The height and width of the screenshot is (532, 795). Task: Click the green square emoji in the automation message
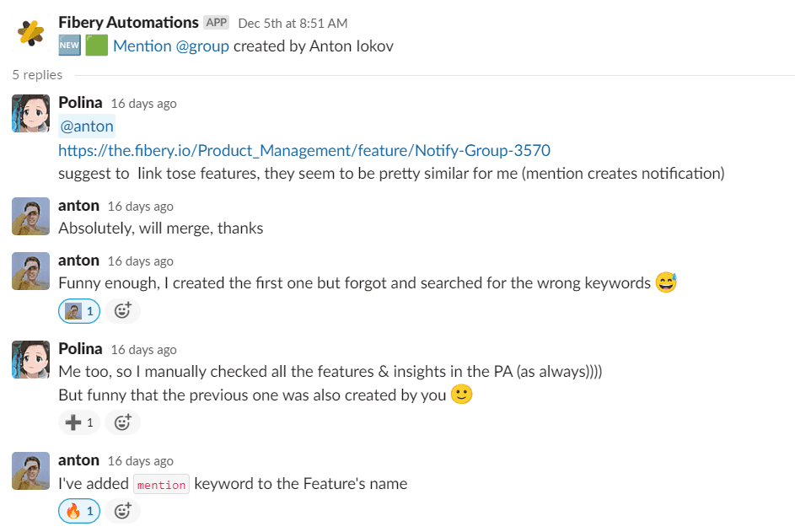(97, 46)
